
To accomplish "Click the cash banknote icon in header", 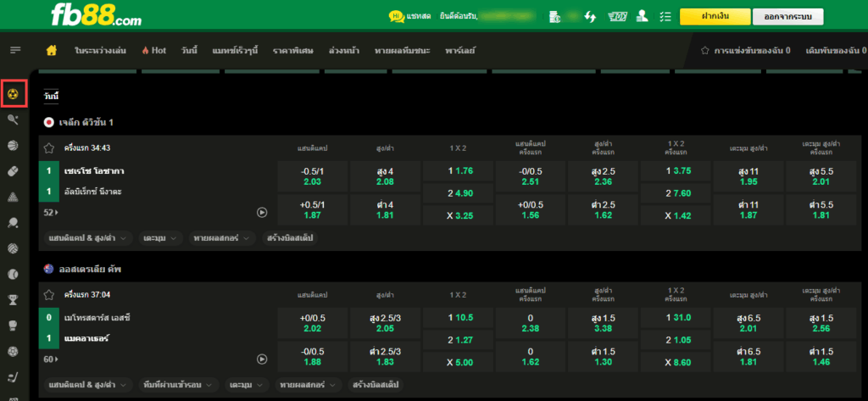I will tap(617, 17).
